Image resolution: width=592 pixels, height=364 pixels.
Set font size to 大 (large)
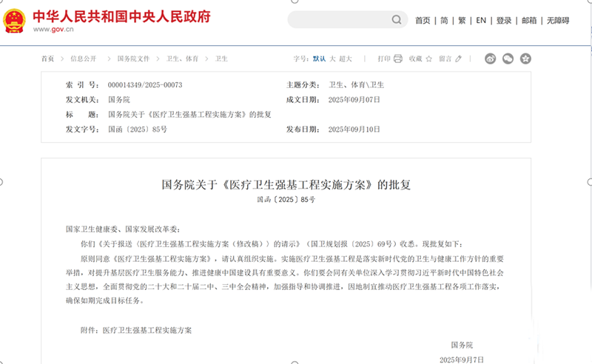[x=332, y=58]
